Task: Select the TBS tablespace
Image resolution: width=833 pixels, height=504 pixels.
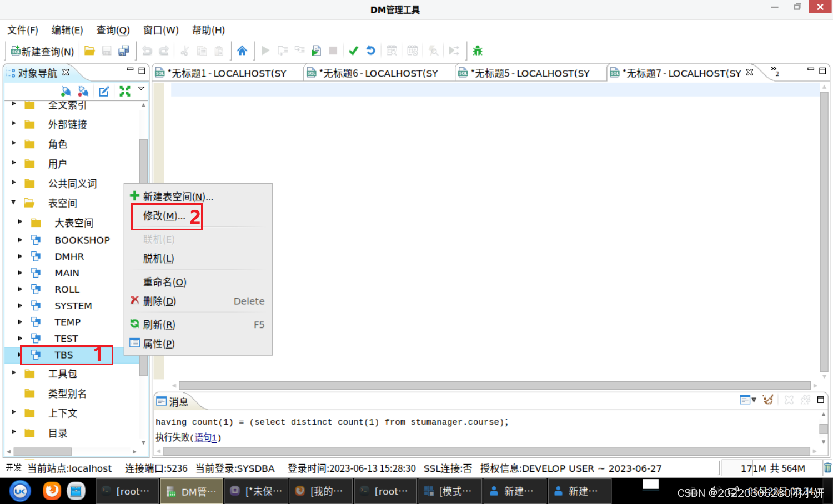Action: click(x=63, y=355)
